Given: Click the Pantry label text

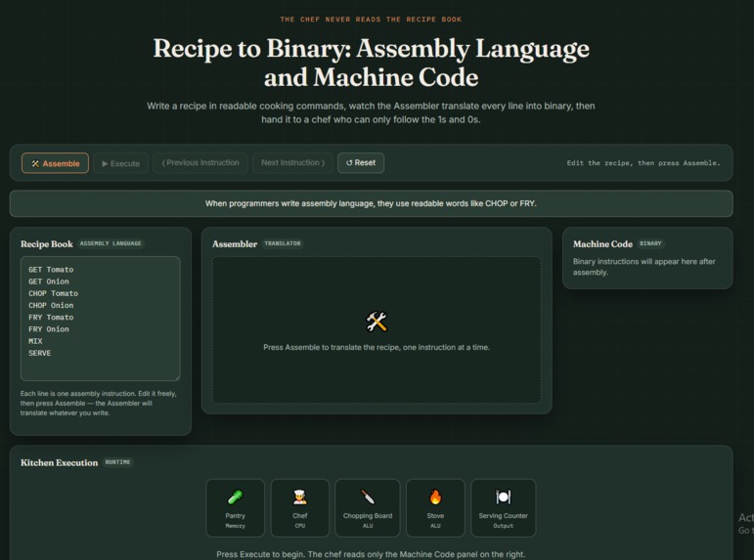Looking at the screenshot, I should click(x=235, y=515).
